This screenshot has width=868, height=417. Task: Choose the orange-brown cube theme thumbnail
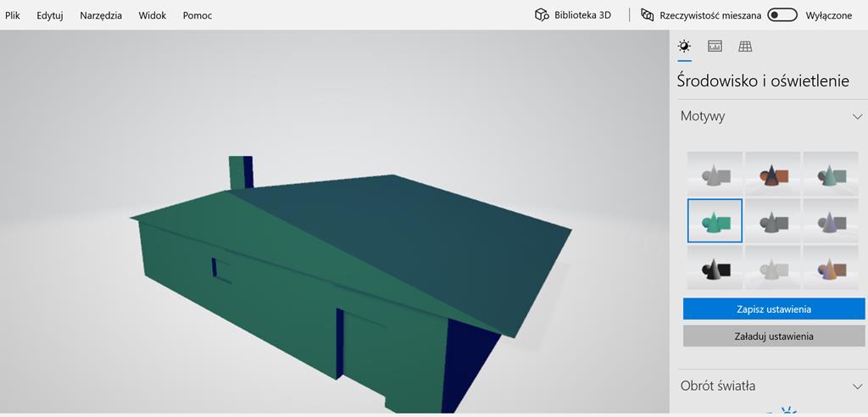tap(772, 173)
